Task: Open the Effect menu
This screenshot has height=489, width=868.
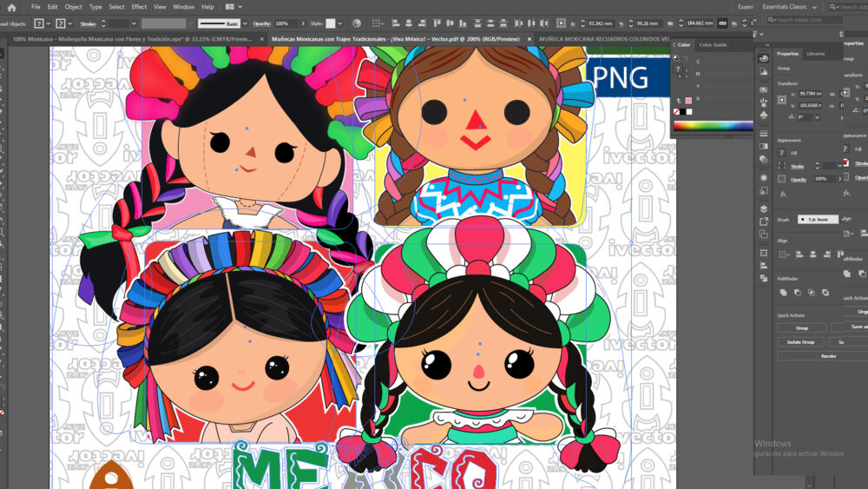Action: 139,7
